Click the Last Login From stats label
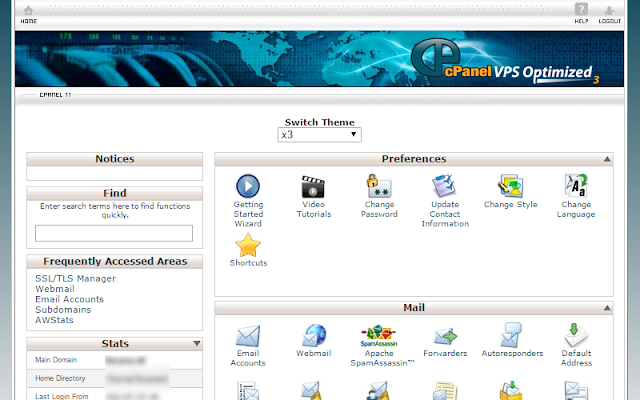This screenshot has height=400, width=640. point(62,396)
